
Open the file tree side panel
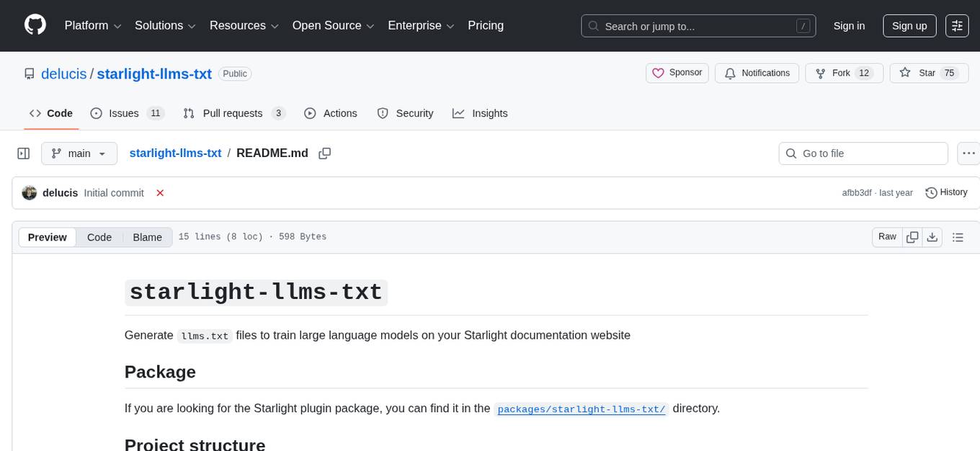[x=23, y=153]
